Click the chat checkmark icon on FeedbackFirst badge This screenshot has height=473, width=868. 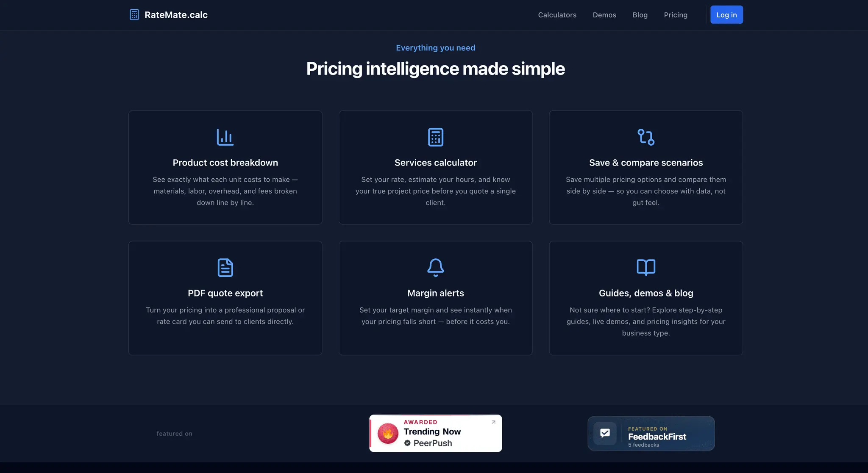pos(605,433)
